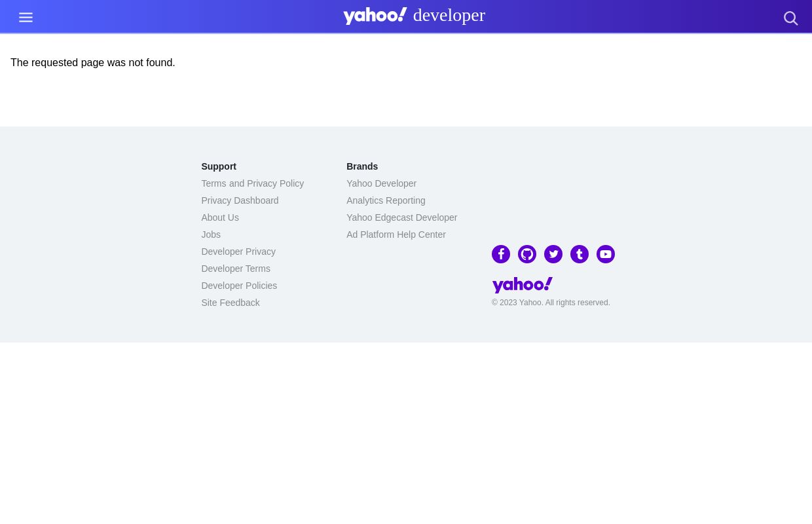Open the hamburger navigation menu
The image size is (812, 524).
point(26,18)
